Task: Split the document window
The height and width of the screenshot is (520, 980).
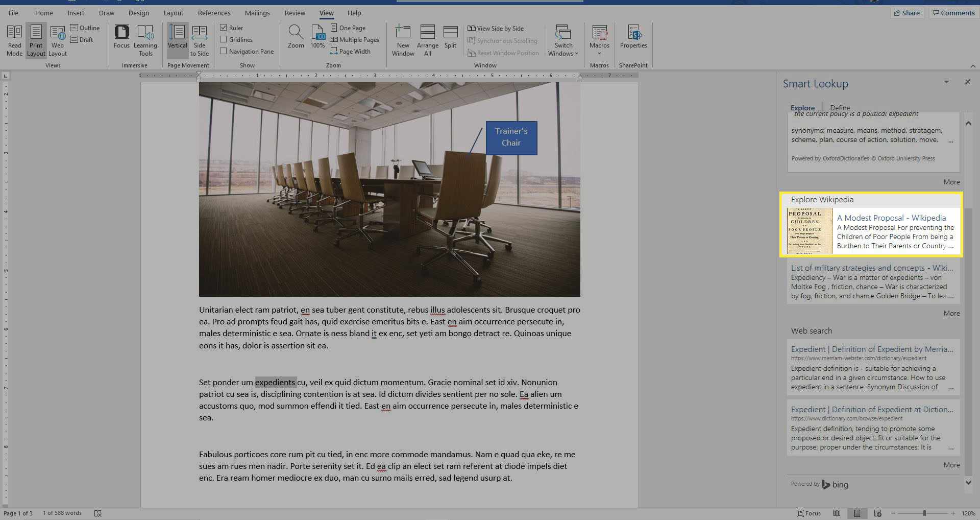Action: click(x=450, y=37)
